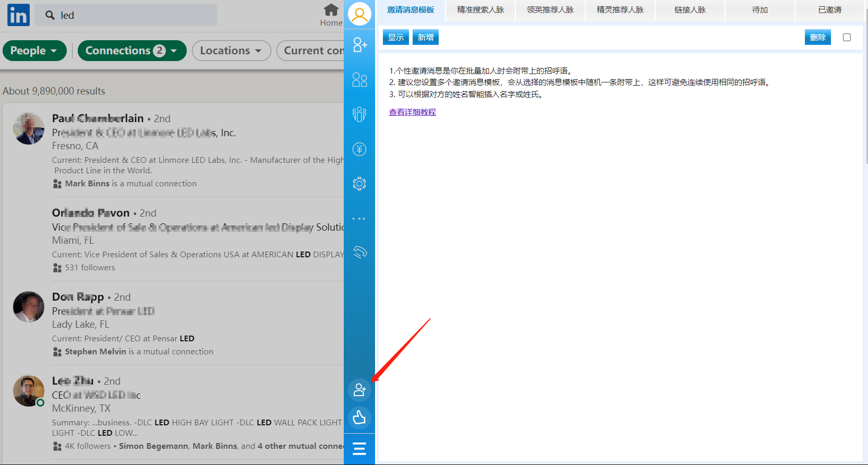
Task: Click the LinkedIn logo
Action: [18, 15]
